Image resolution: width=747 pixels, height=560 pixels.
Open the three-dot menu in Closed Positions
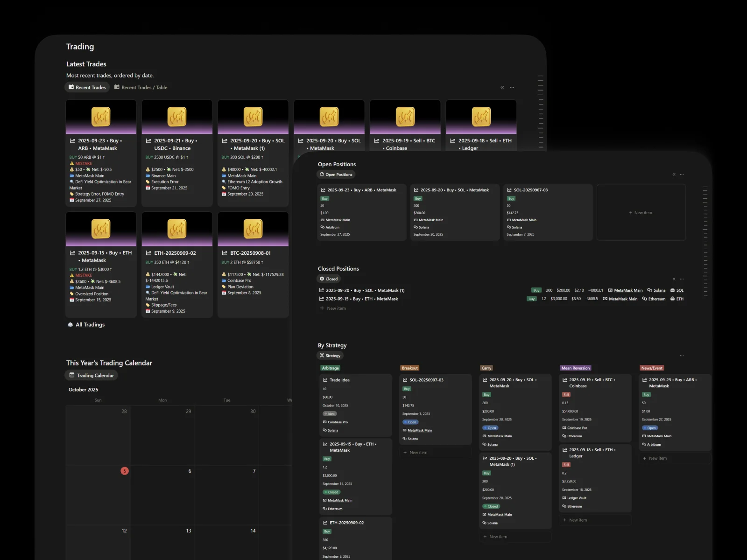(682, 279)
